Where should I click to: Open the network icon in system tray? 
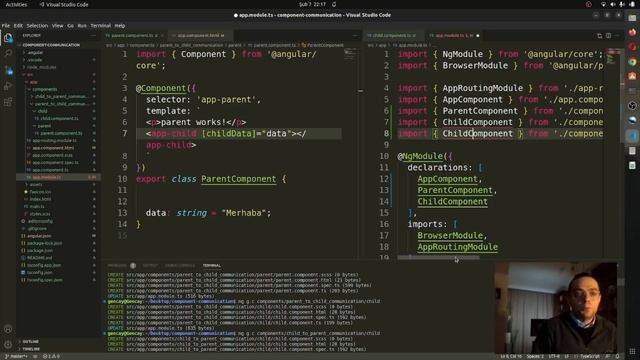pyautogui.click(x=603, y=4)
